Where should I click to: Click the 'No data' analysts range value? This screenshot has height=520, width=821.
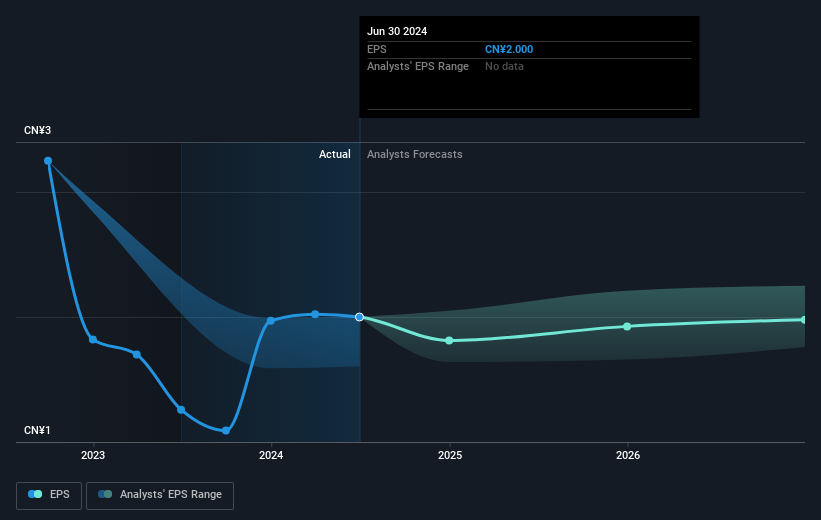pyautogui.click(x=504, y=67)
